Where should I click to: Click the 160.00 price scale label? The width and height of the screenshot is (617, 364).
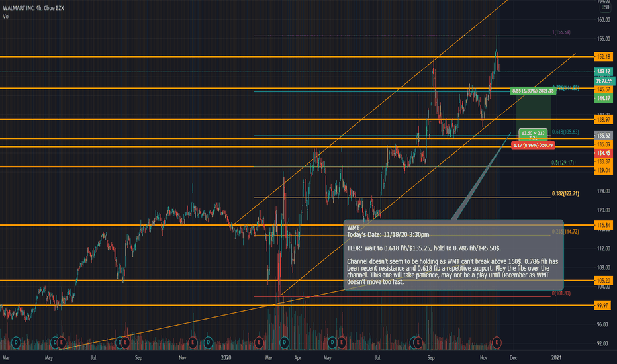(604, 20)
